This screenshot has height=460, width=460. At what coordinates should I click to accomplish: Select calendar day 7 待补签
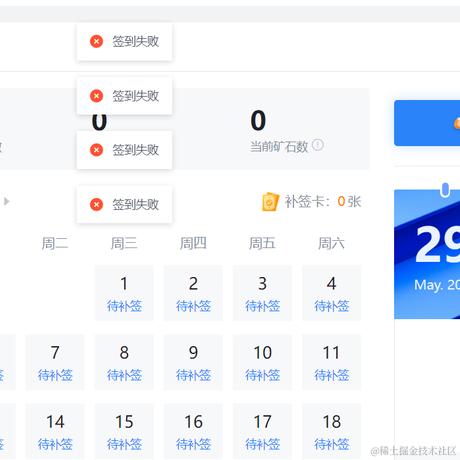pyautogui.click(x=55, y=362)
